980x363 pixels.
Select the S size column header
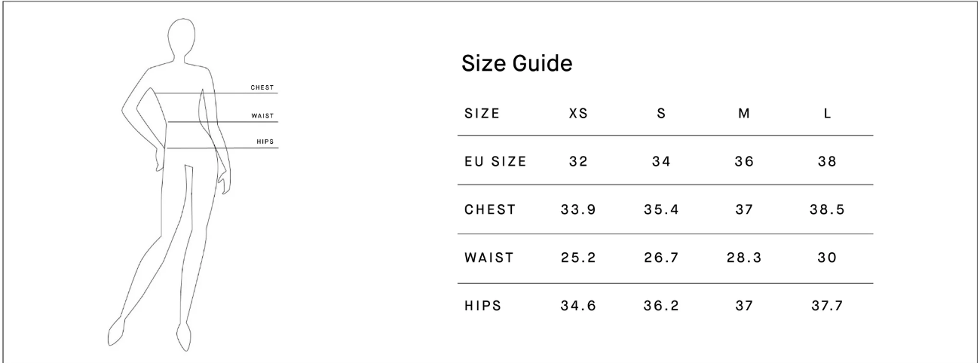[661, 114]
